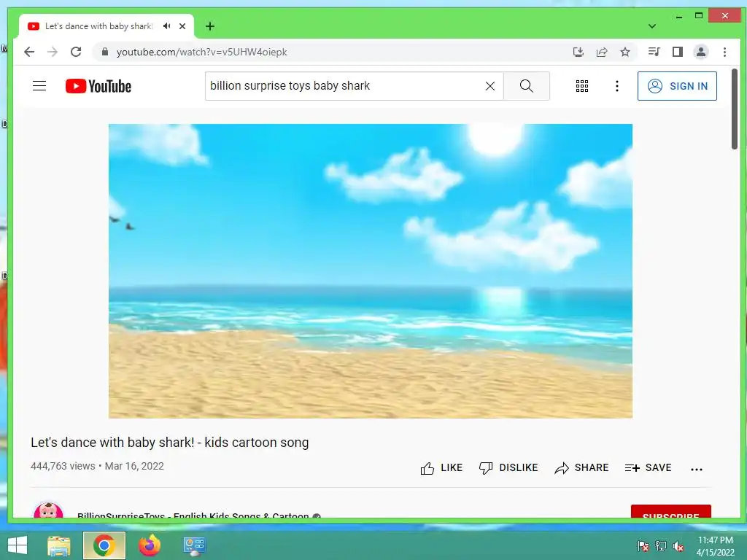The width and height of the screenshot is (747, 560).
Task: Open the Windows Start menu
Action: (18, 545)
